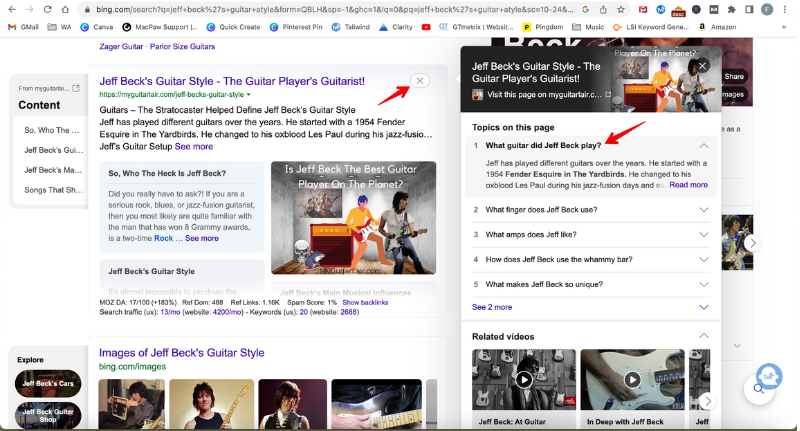Expand 'What amps does Jeff like?' topic

703,234
